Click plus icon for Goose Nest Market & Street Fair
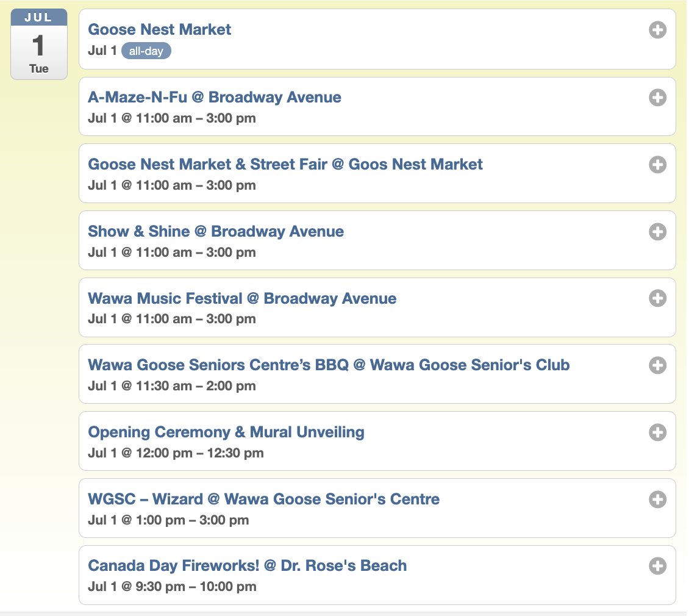Viewport: 689px width, 616px height. (657, 165)
